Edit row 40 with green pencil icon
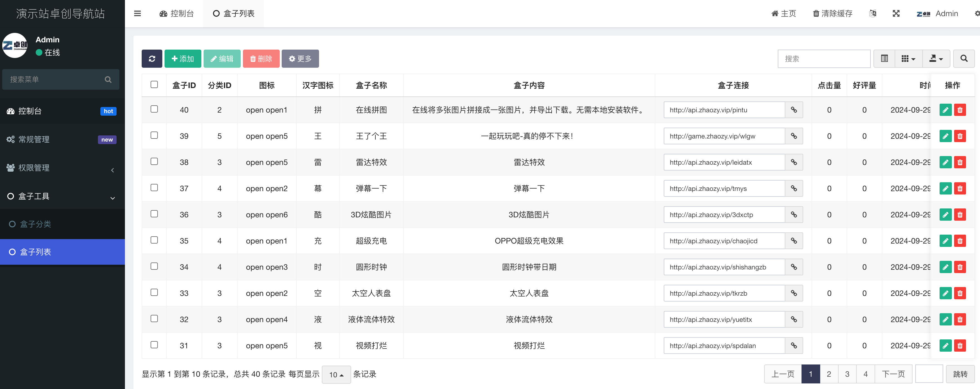 click(x=945, y=110)
